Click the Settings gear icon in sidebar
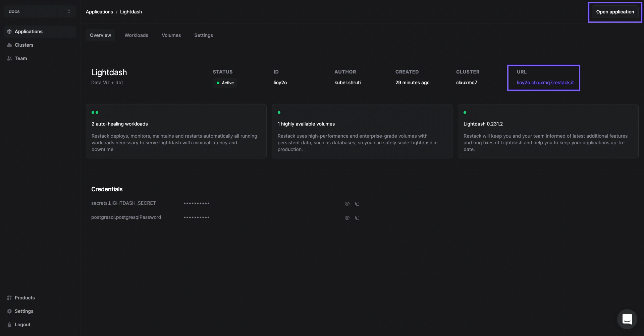The width and height of the screenshot is (644, 336). tap(9, 311)
